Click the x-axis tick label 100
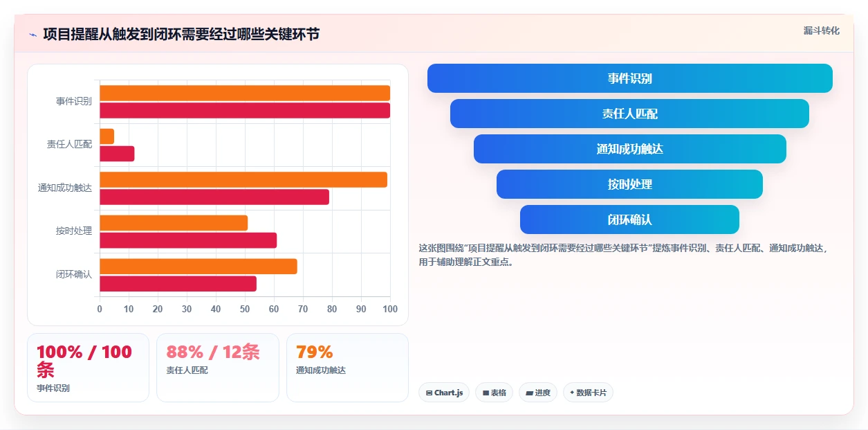The image size is (868, 430). 390,309
